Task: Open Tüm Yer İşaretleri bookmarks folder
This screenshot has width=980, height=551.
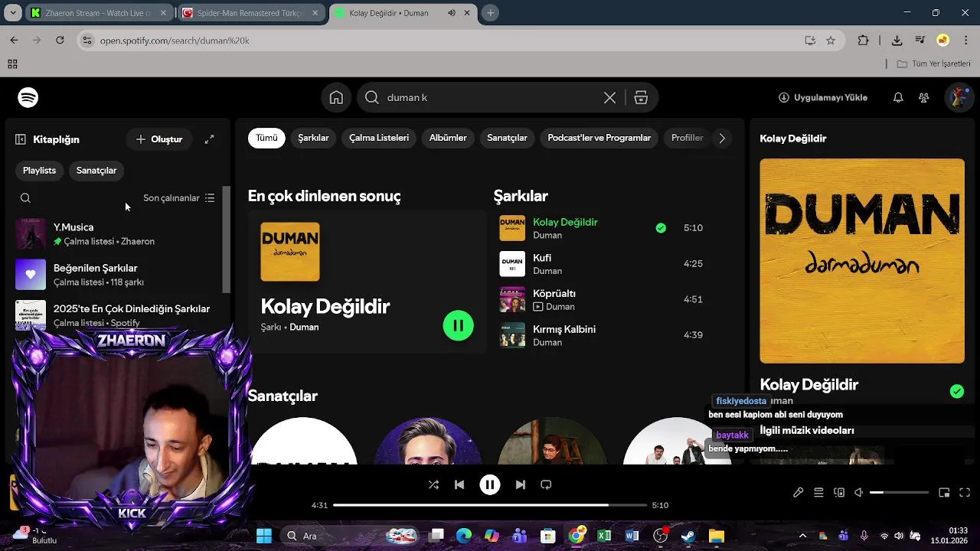Action: point(933,64)
